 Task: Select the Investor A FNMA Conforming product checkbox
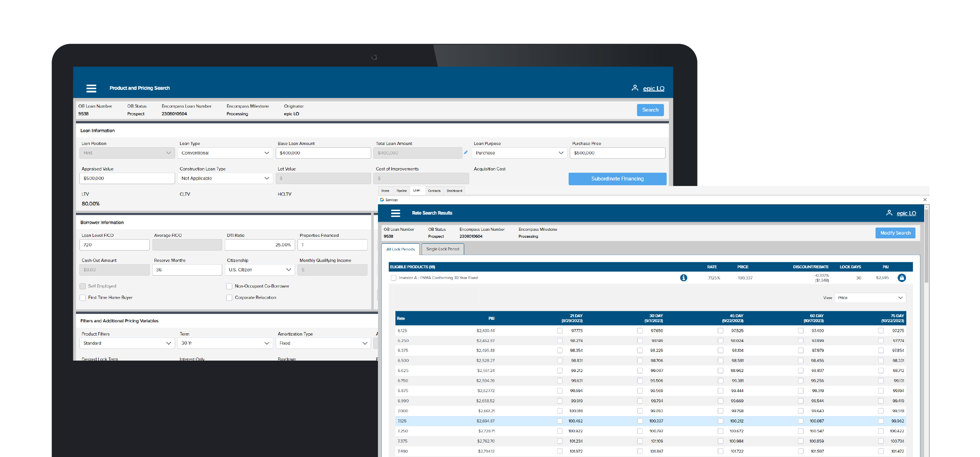click(394, 278)
